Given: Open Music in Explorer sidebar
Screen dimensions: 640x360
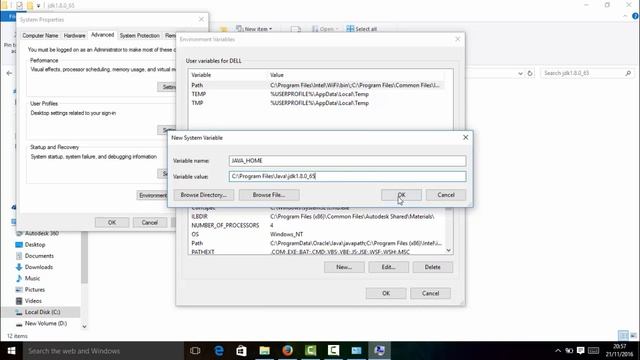Looking at the screenshot, I should (x=32, y=278).
